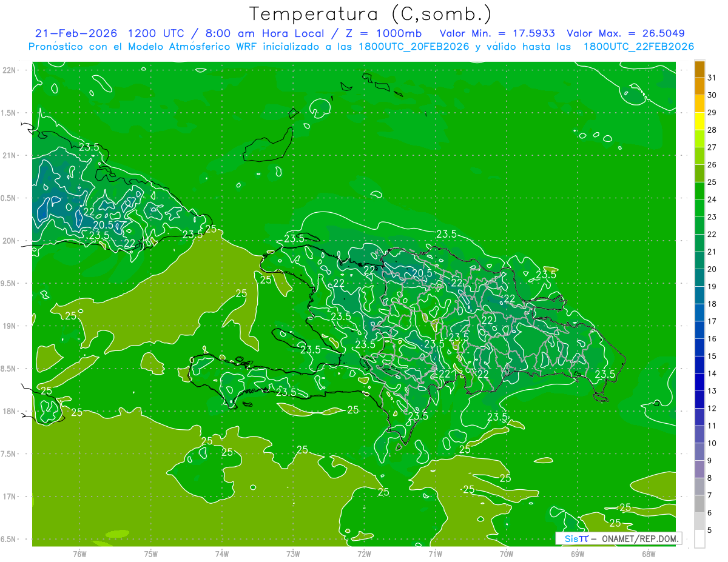Click the legend value '26'

712,165
